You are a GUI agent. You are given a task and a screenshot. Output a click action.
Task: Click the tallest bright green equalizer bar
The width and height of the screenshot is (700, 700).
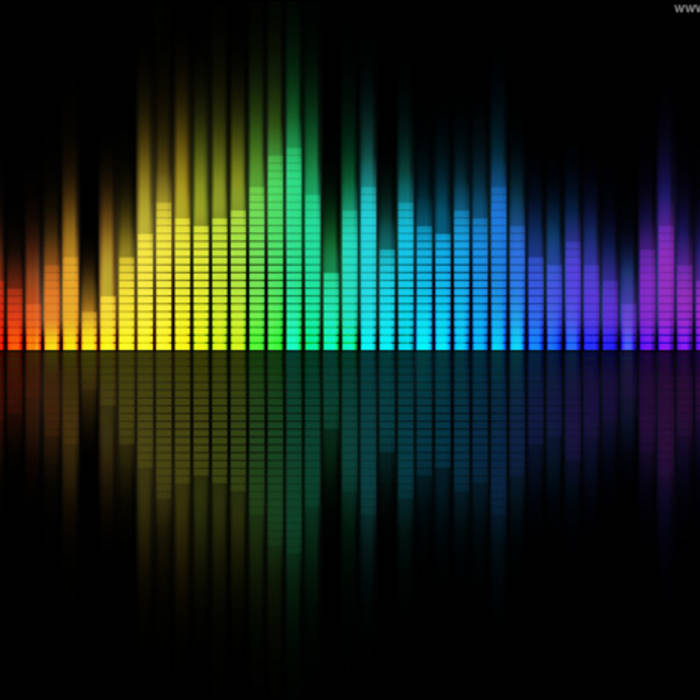(x=294, y=250)
